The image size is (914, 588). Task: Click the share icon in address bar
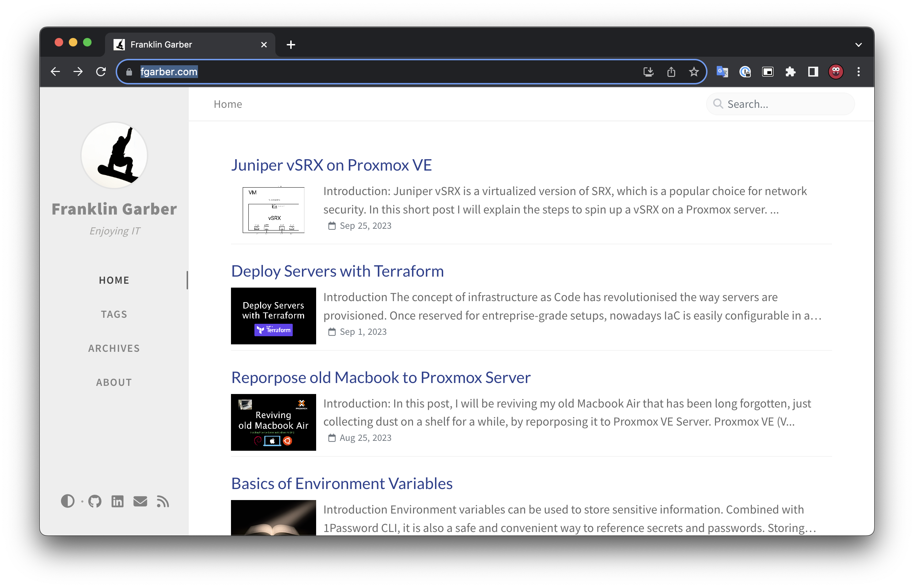pyautogui.click(x=671, y=72)
